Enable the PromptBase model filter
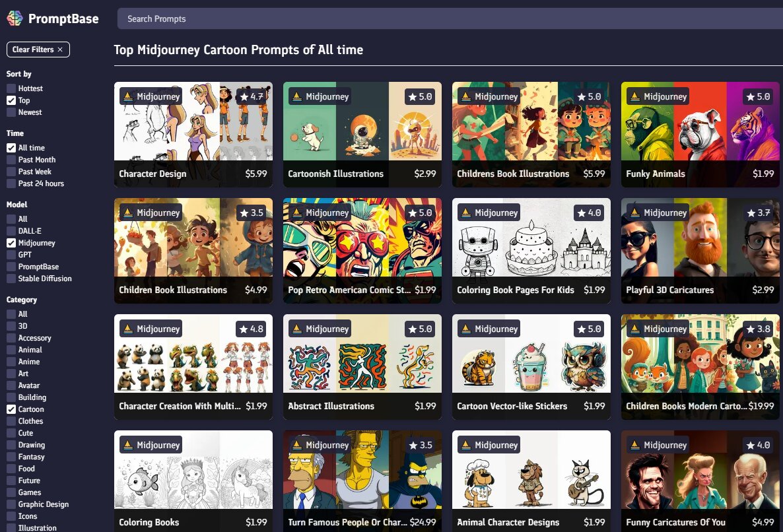 click(x=11, y=267)
